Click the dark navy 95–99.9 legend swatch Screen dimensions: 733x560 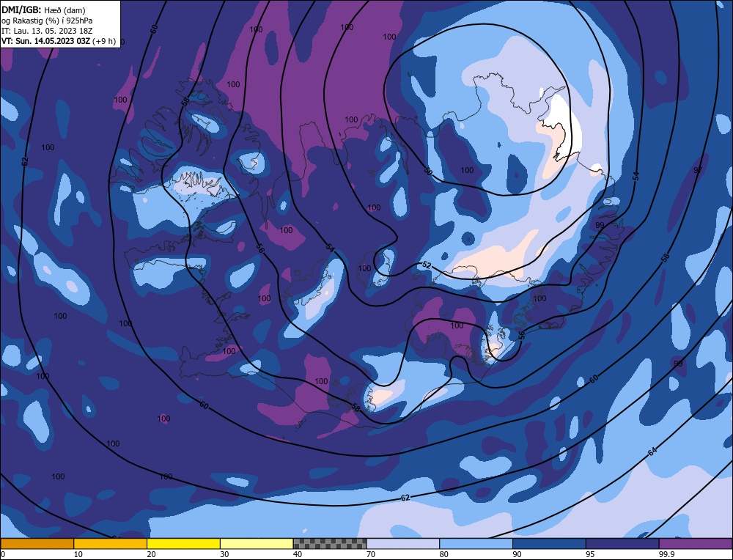point(622,543)
